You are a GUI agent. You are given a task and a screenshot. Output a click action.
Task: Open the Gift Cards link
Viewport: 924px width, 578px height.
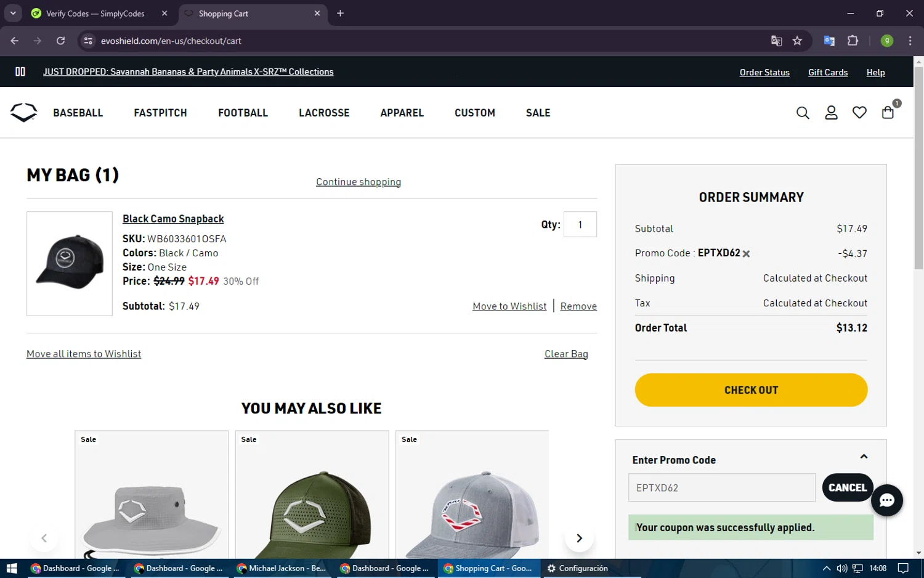coord(828,73)
